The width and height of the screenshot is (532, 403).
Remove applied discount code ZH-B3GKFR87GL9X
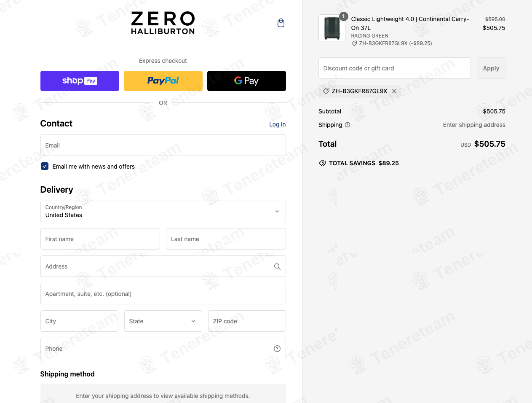tap(394, 91)
